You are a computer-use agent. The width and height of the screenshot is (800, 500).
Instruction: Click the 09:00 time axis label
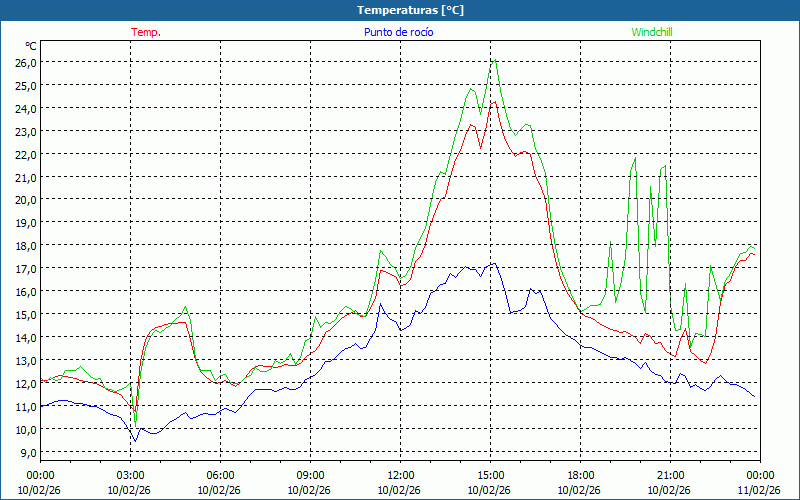[x=310, y=475]
